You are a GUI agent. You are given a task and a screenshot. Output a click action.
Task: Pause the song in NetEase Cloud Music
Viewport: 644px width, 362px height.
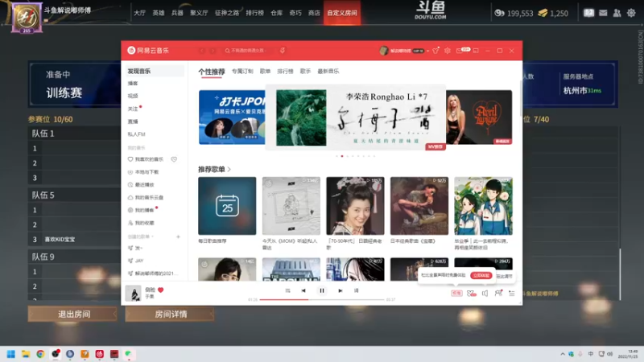321,290
